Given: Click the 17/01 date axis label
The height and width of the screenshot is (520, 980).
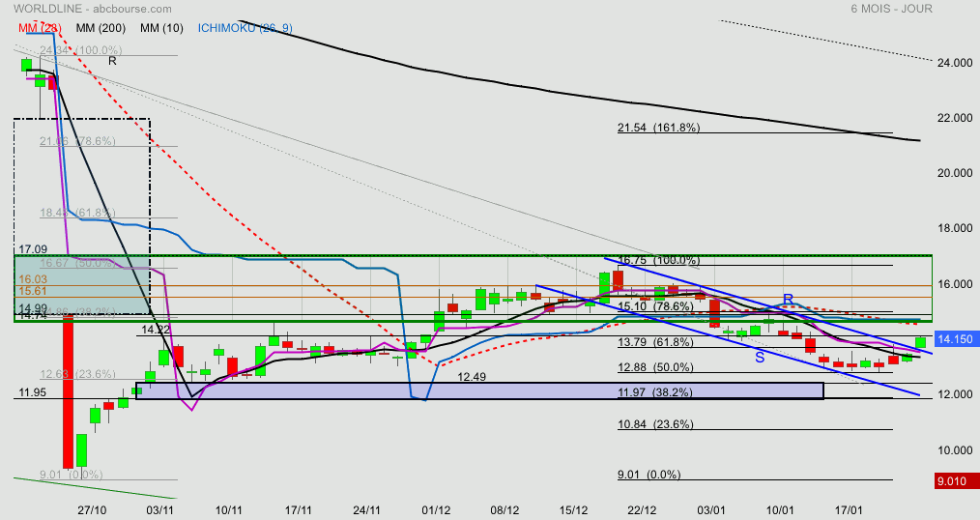Looking at the screenshot, I should 849,510.
